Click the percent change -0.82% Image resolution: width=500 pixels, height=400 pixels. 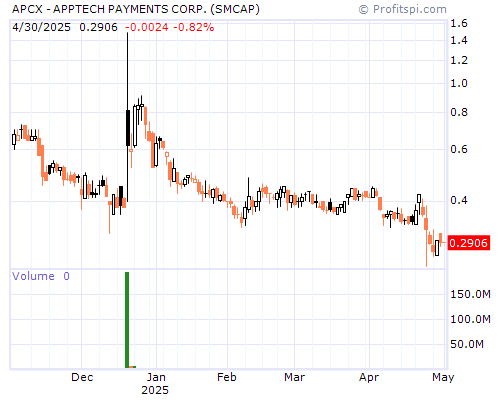[x=194, y=27]
